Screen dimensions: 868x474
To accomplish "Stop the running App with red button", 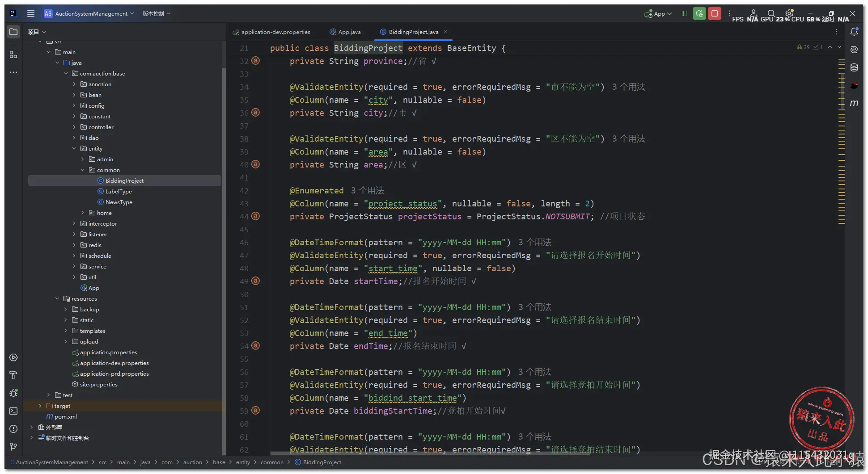I will coord(715,13).
